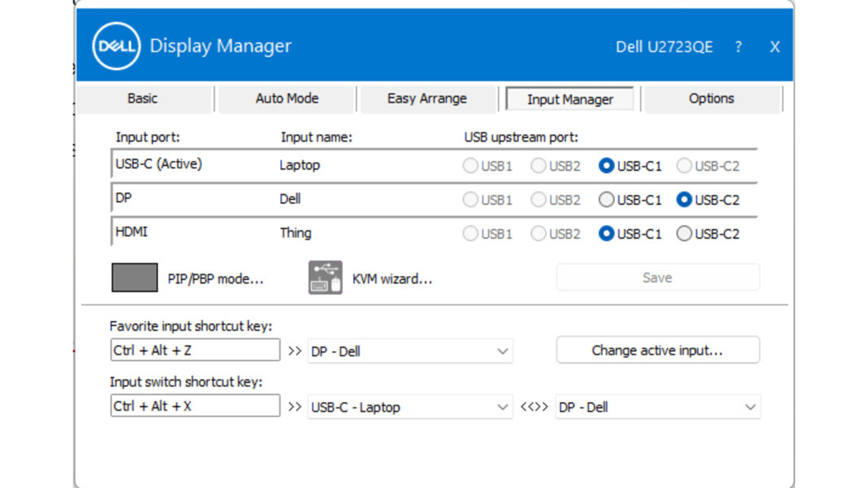Select USB2 for the USB-C Laptop row
This screenshot has width=868, height=488.
click(x=556, y=166)
